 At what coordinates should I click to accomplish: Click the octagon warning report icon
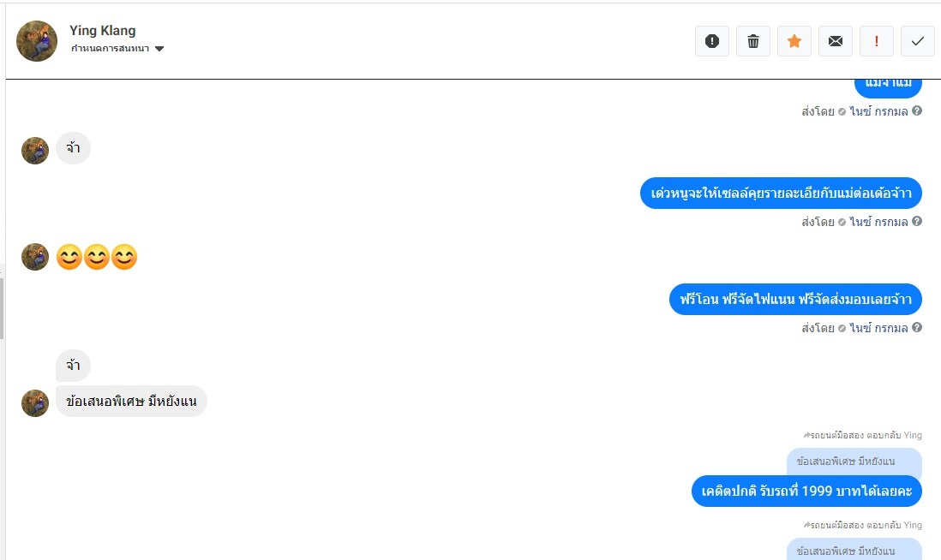click(711, 41)
